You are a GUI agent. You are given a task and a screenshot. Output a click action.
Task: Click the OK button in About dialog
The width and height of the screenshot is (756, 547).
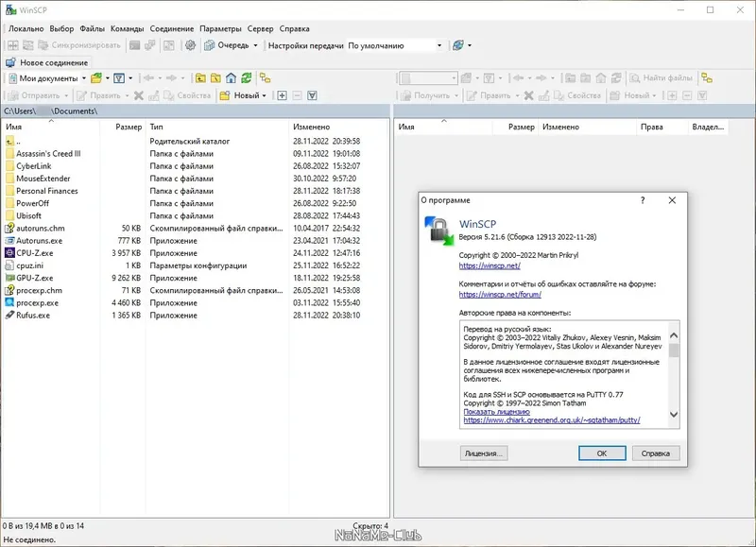tap(602, 453)
